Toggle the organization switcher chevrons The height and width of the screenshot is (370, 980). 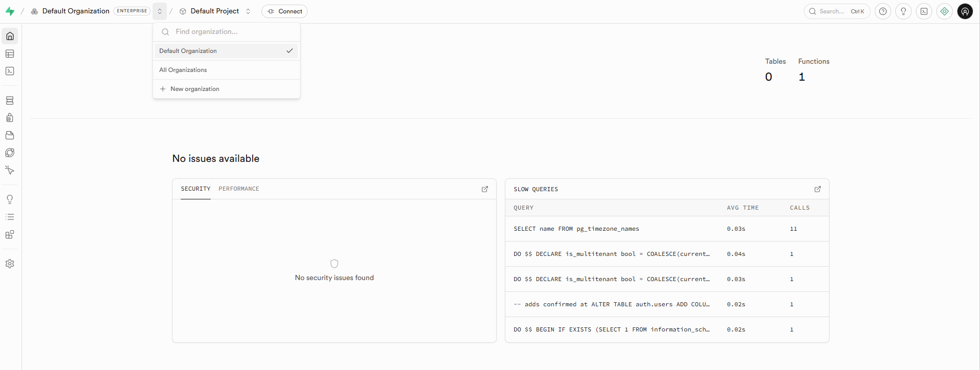(x=160, y=11)
